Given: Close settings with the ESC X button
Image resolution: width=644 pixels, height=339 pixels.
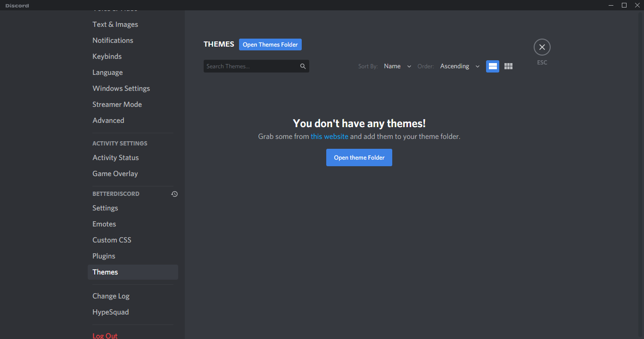Looking at the screenshot, I should pyautogui.click(x=542, y=47).
